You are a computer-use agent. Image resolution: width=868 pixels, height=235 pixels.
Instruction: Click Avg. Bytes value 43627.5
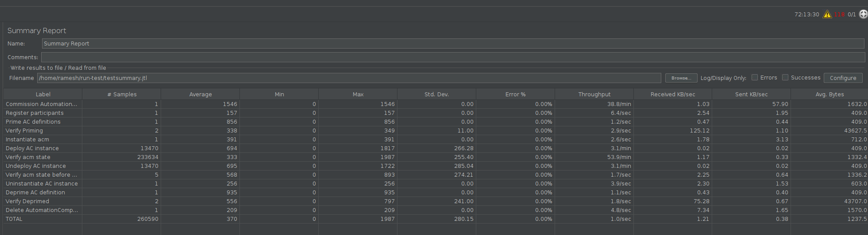coord(855,130)
